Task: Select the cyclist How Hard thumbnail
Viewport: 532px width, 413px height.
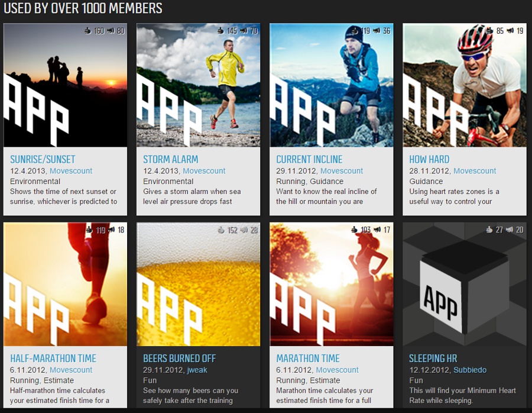Action: pos(465,85)
